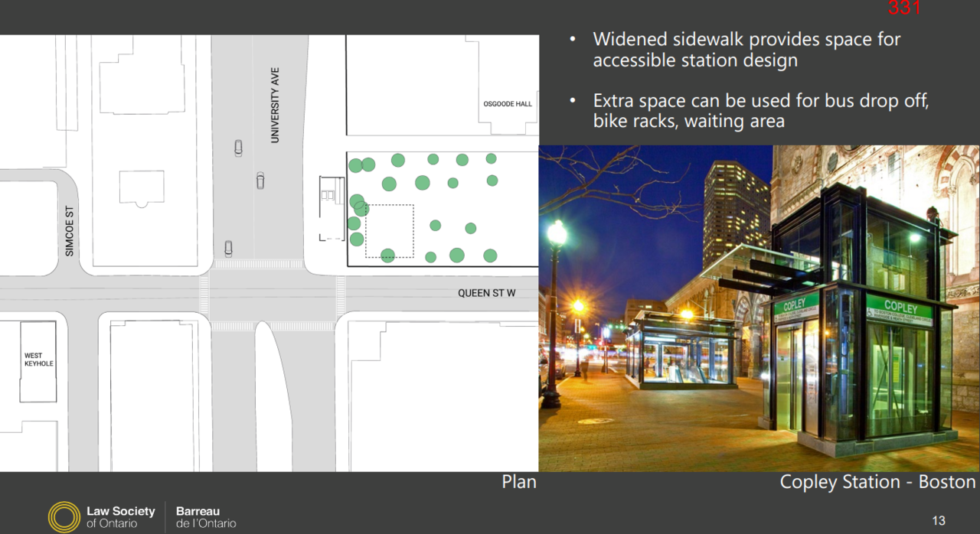
Task: Click the slide number 13
Action: 939,521
